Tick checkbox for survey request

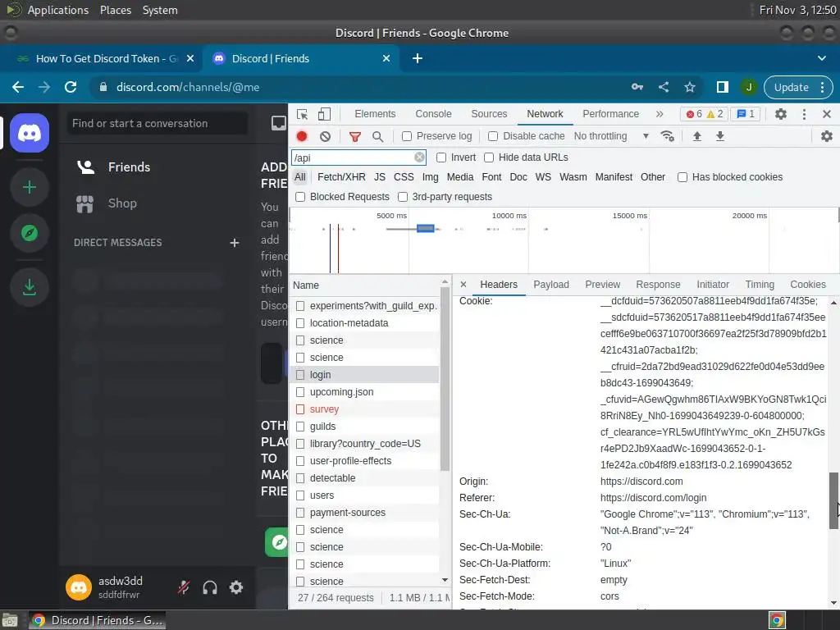(x=300, y=409)
